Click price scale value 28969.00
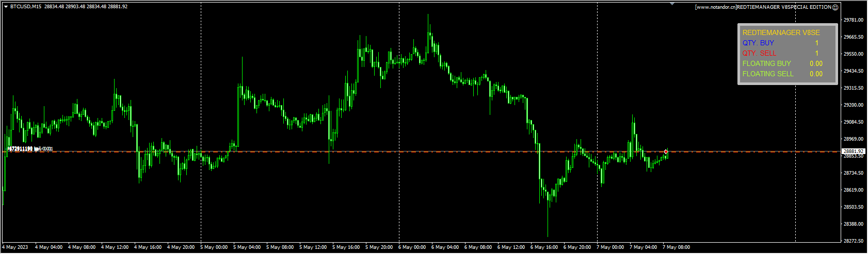The height and width of the screenshot is (254, 868). [854, 139]
